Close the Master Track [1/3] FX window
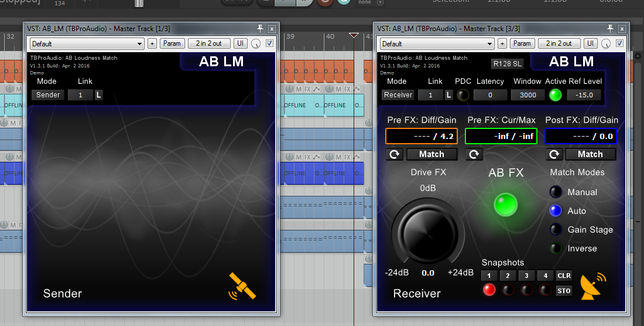Image resolution: width=644 pixels, height=326 pixels. [x=272, y=29]
